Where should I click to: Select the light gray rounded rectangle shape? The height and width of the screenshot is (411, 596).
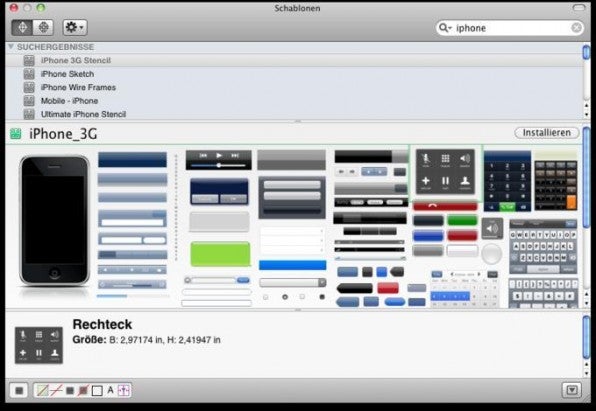pos(219,222)
